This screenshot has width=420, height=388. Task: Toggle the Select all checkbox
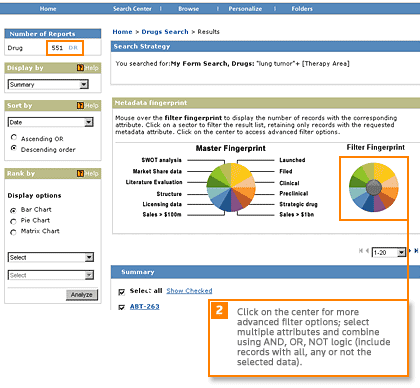122,292
